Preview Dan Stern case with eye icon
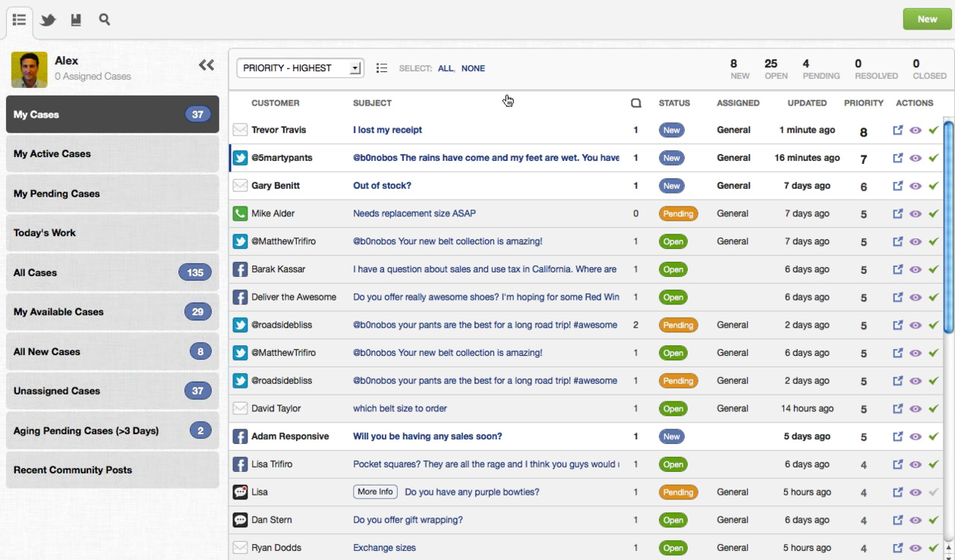Viewport: 955px width, 560px height. pyautogui.click(x=916, y=521)
